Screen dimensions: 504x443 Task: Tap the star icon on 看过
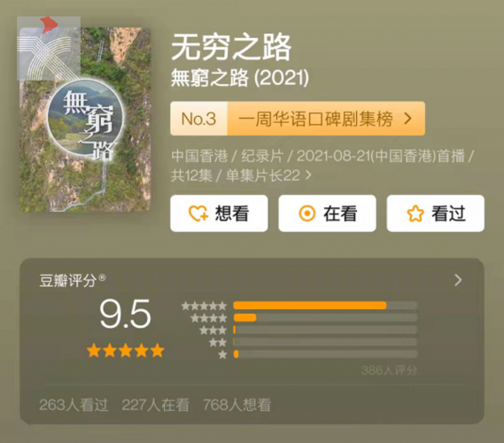click(x=415, y=214)
